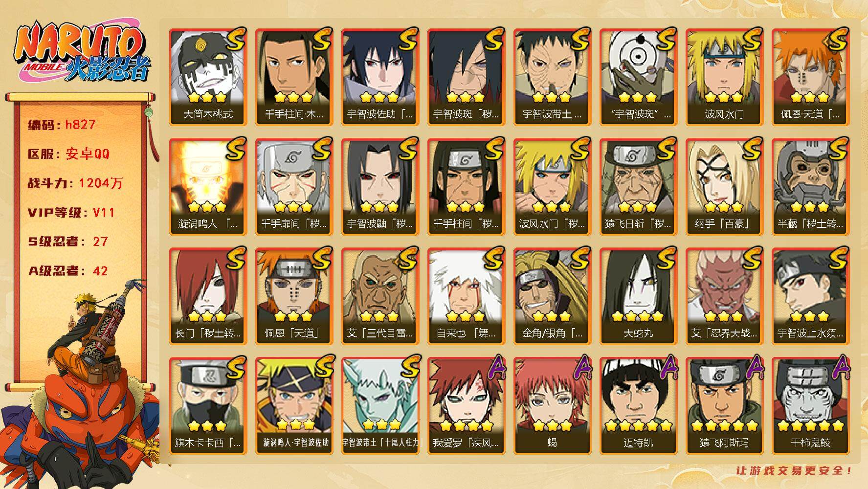Open the 波风水门 three-star card in the top row

coord(724,77)
